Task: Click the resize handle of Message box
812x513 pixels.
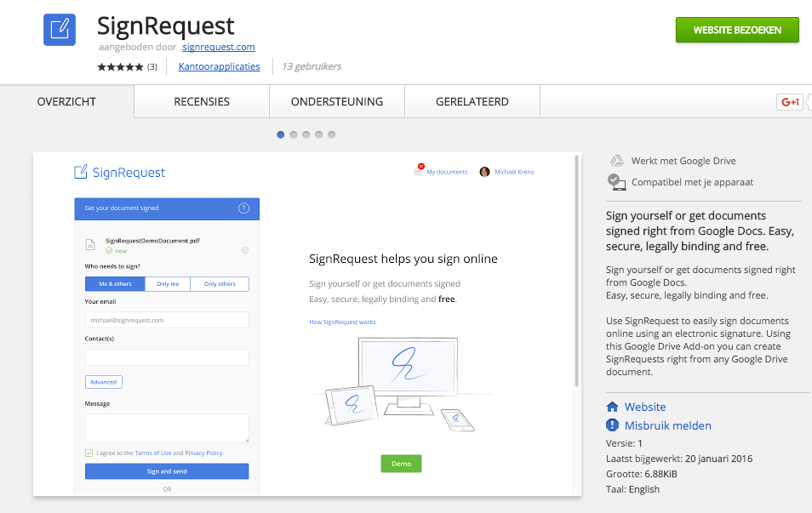Action: click(x=247, y=440)
